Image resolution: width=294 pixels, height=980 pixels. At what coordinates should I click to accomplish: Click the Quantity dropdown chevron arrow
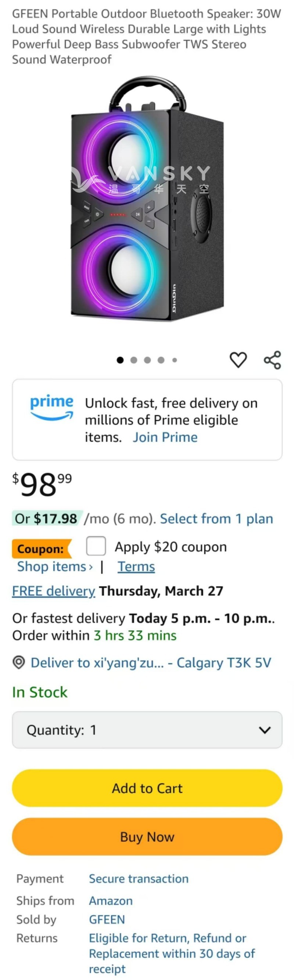coord(264,730)
